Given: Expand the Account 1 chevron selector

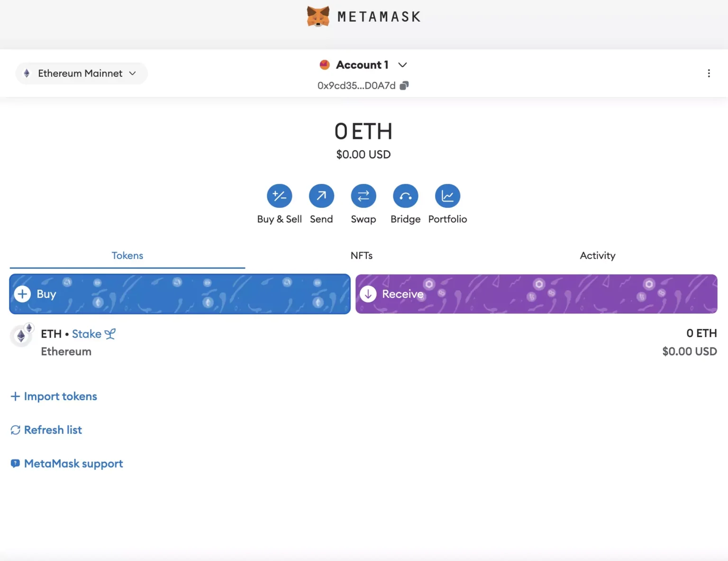Looking at the screenshot, I should pos(402,65).
